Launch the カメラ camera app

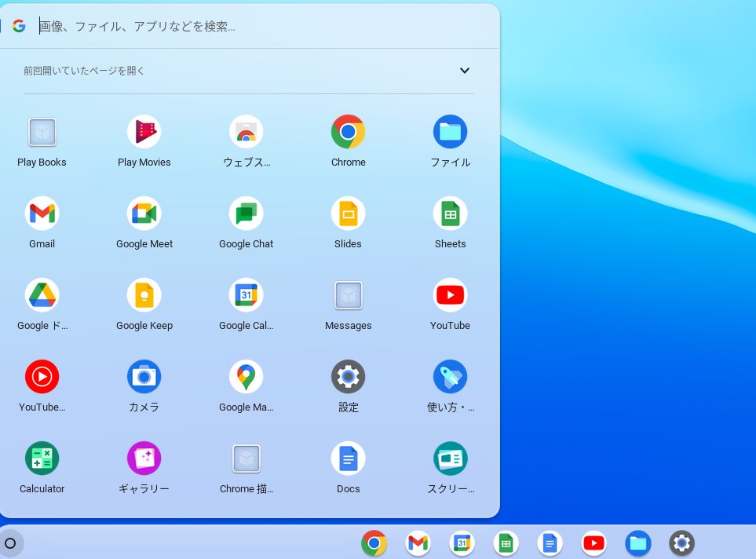(144, 376)
